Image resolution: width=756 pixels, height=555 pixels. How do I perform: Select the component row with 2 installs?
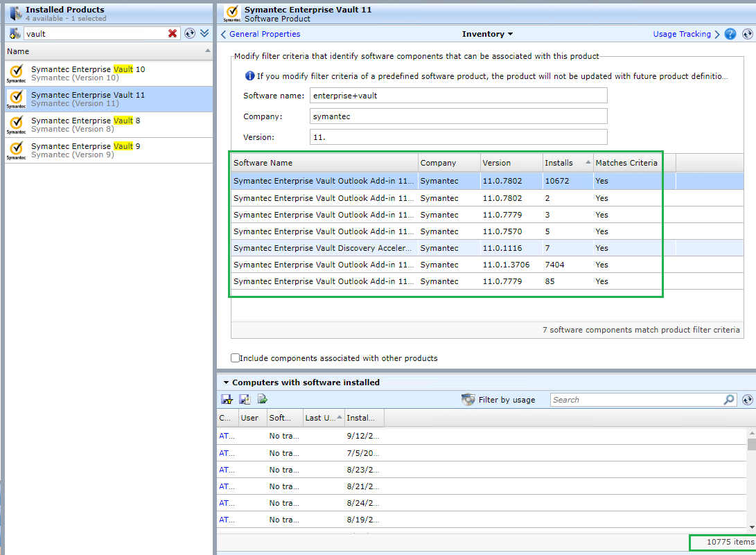[487, 198]
